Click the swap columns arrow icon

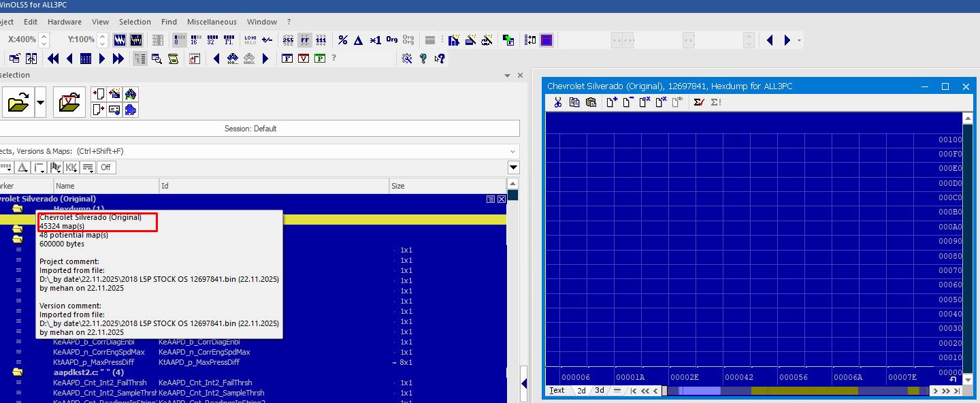click(x=531, y=40)
